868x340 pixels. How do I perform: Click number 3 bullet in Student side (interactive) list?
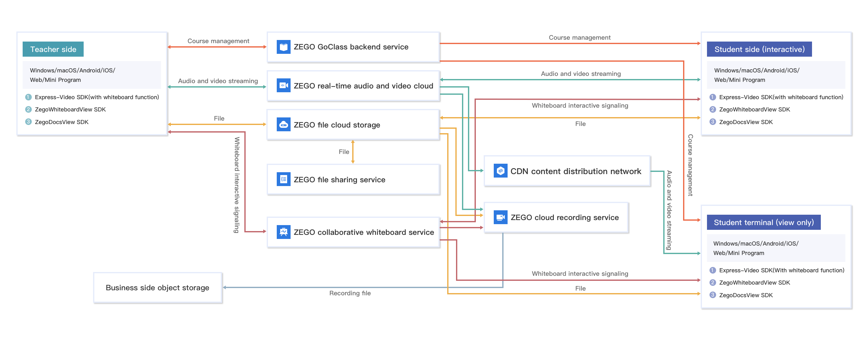[x=712, y=122]
